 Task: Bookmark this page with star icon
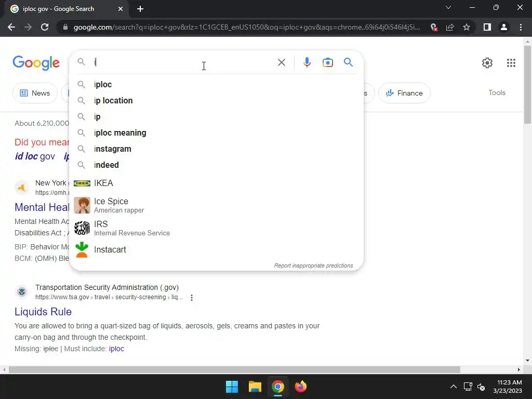[x=467, y=27]
